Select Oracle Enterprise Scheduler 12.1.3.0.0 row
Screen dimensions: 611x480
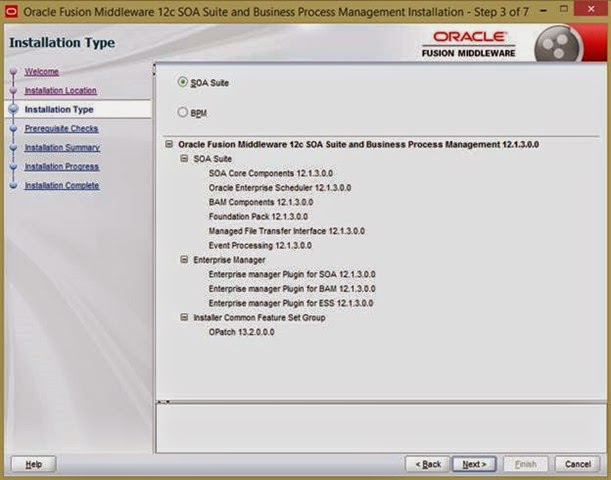[x=280, y=187]
